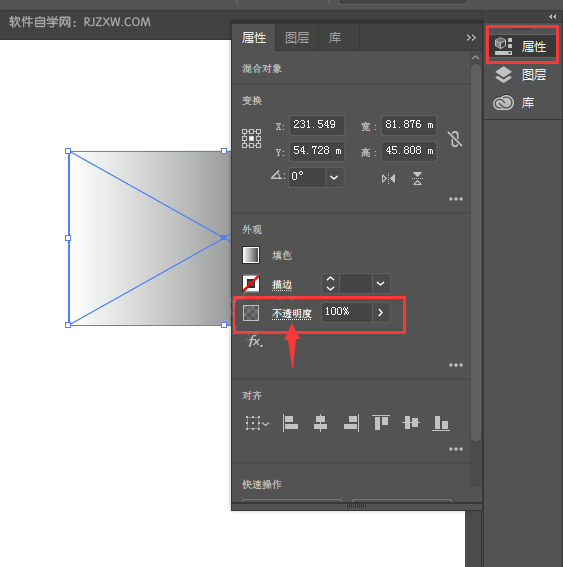
Task: Open the rotation angle dropdown
Action: 334,177
